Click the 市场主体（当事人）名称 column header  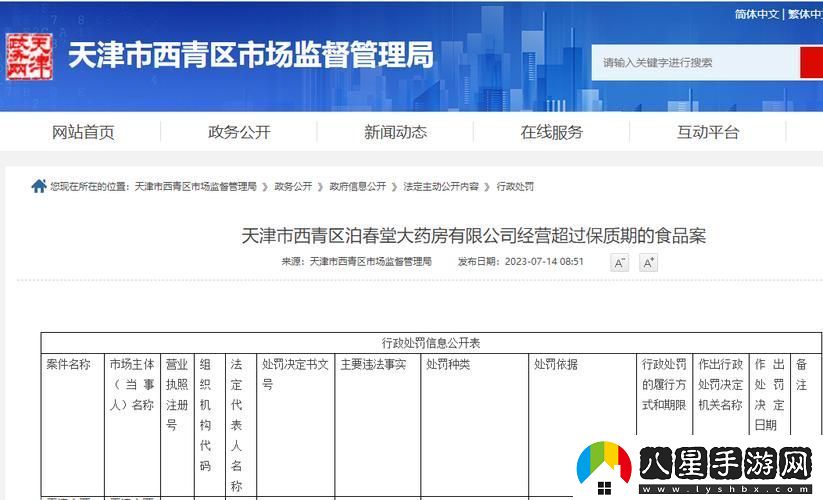(x=132, y=385)
